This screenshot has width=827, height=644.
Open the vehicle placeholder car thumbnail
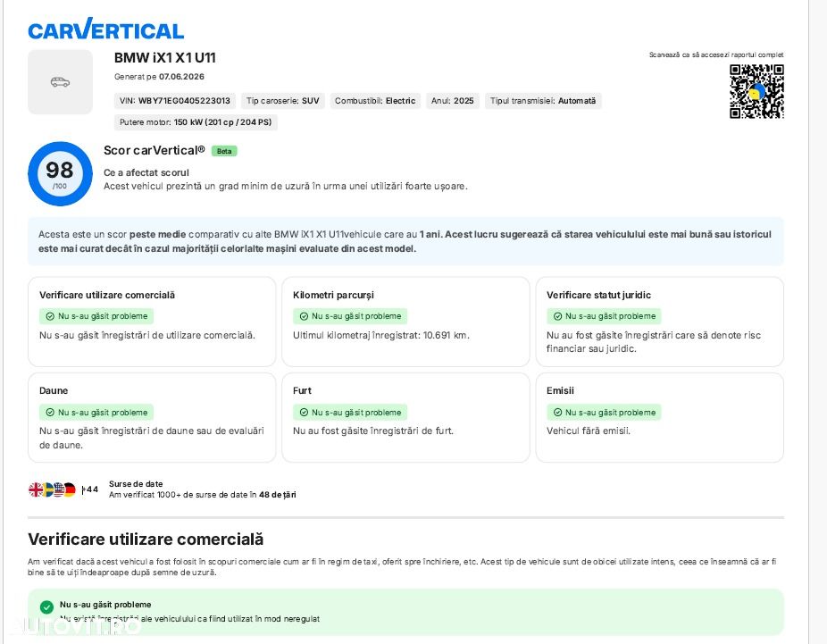coord(60,82)
